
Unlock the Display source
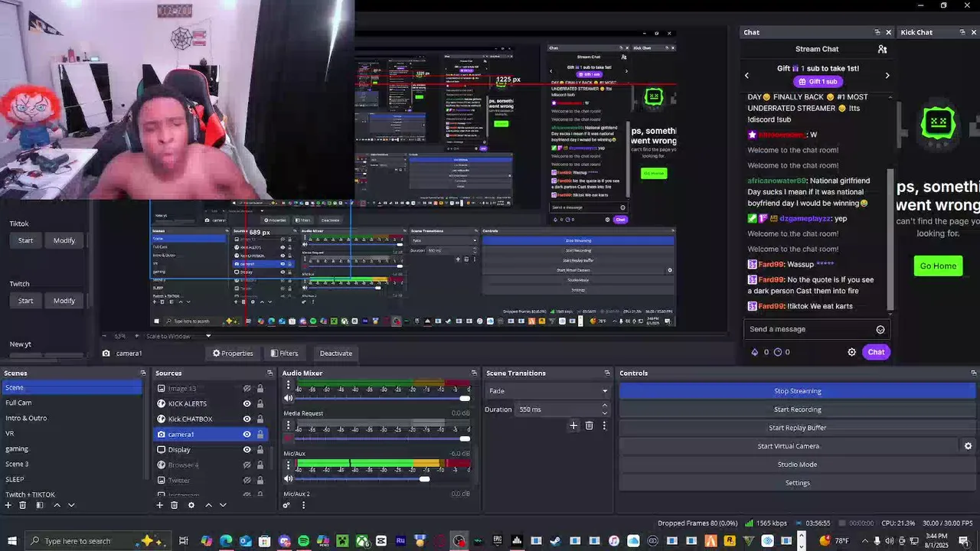260,449
